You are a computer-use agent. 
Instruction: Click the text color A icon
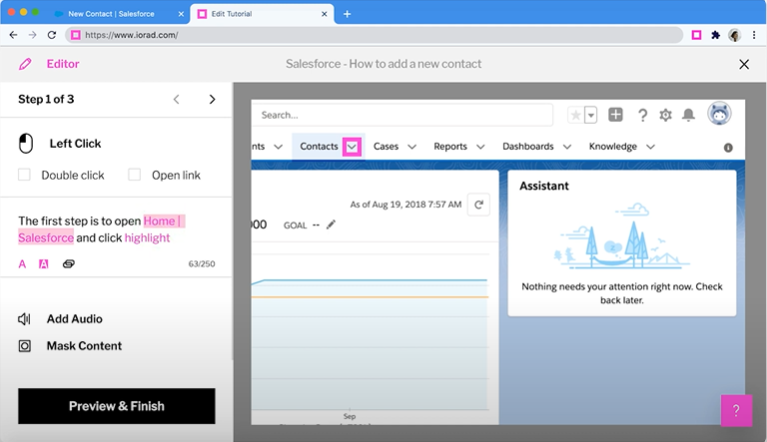coord(22,264)
